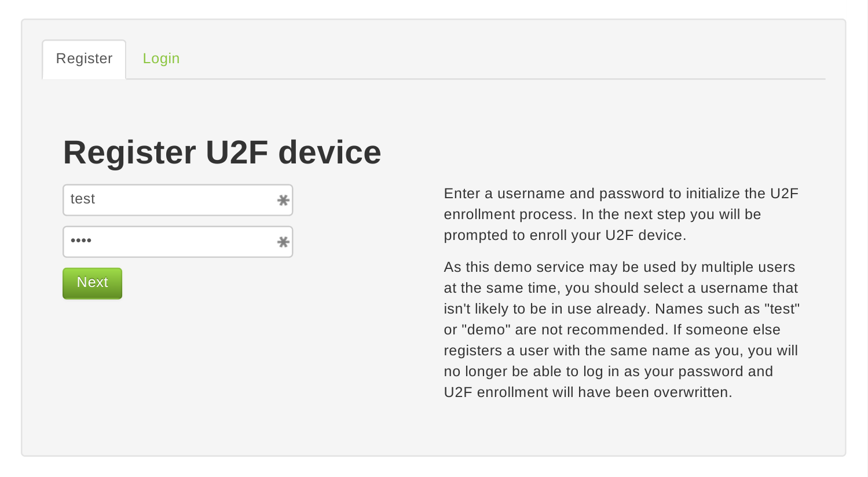Switch to the Login tab
868x477 pixels.
coord(161,59)
